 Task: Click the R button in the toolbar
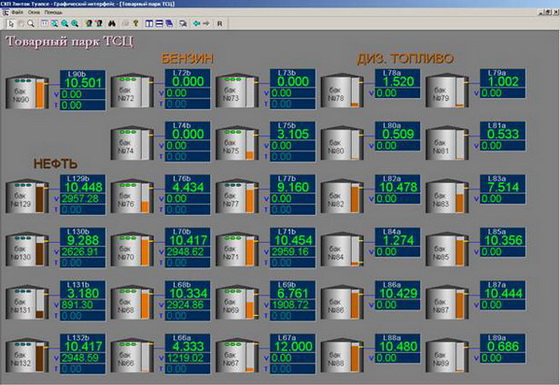point(220,24)
